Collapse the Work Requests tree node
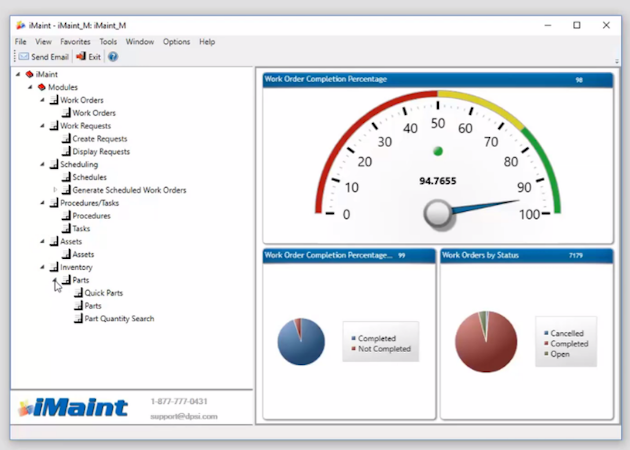This screenshot has height=450, width=630. point(42,126)
